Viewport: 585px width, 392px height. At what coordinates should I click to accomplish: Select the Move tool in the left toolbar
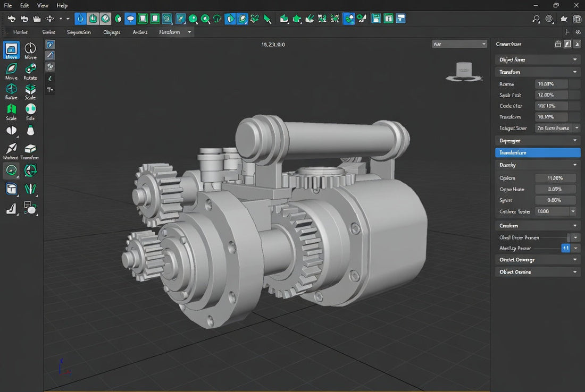(x=11, y=50)
